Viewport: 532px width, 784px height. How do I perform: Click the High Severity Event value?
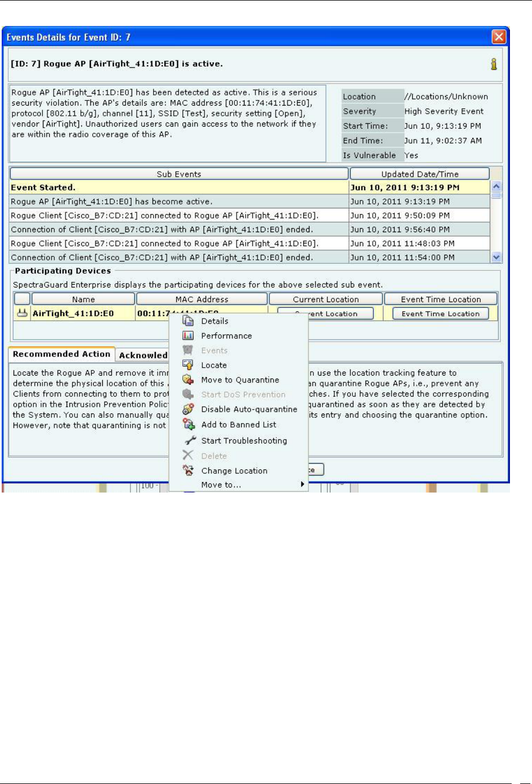pyautogui.click(x=444, y=111)
